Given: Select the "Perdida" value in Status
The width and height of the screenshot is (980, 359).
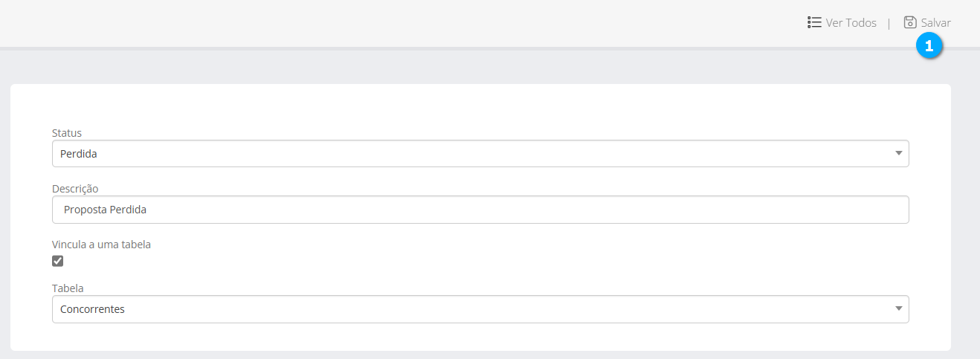Looking at the screenshot, I should click(x=79, y=154).
